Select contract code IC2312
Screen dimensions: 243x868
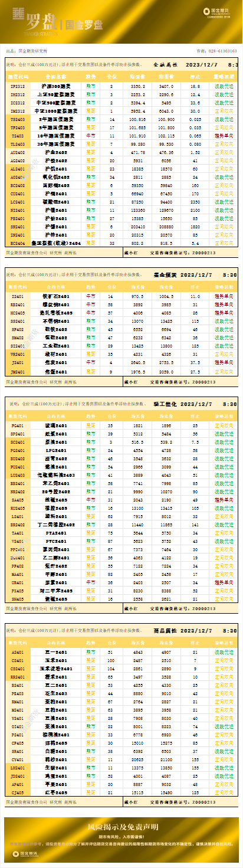point(18,103)
